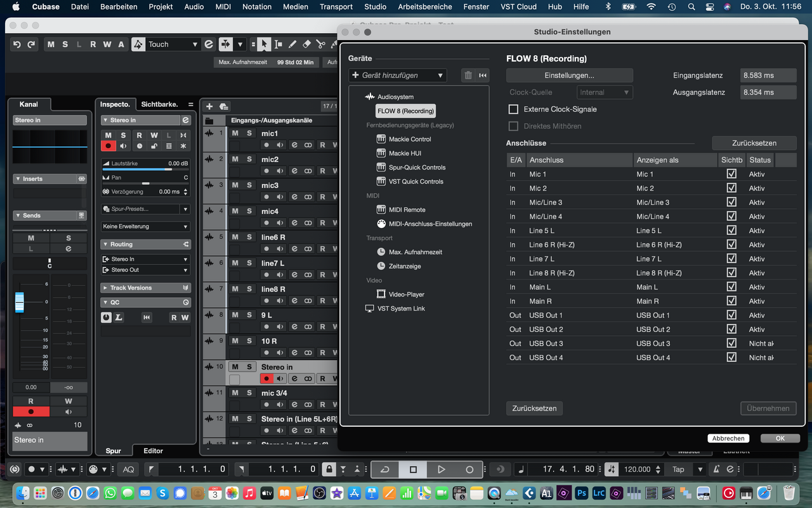Stop playback on transport bar
Viewport: 812px width, 508px height.
pyautogui.click(x=413, y=469)
